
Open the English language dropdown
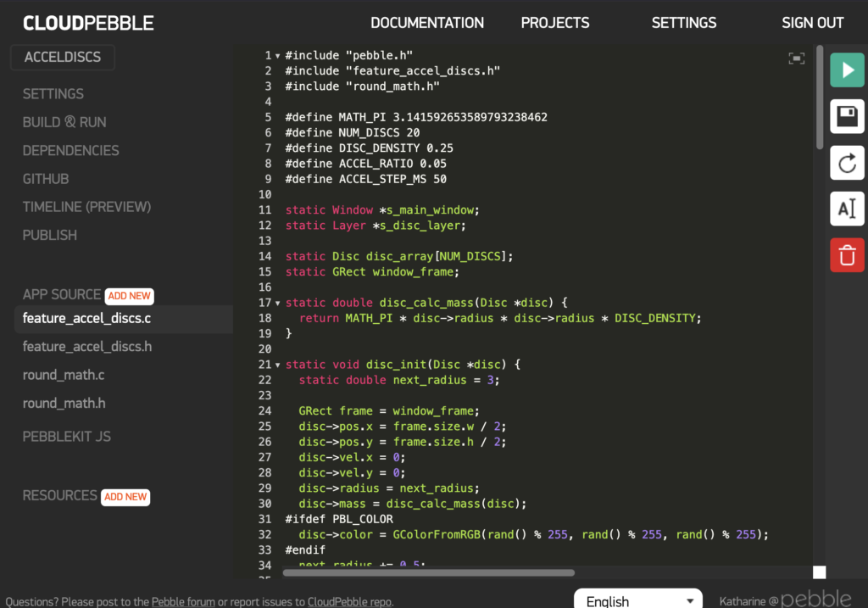point(638,600)
